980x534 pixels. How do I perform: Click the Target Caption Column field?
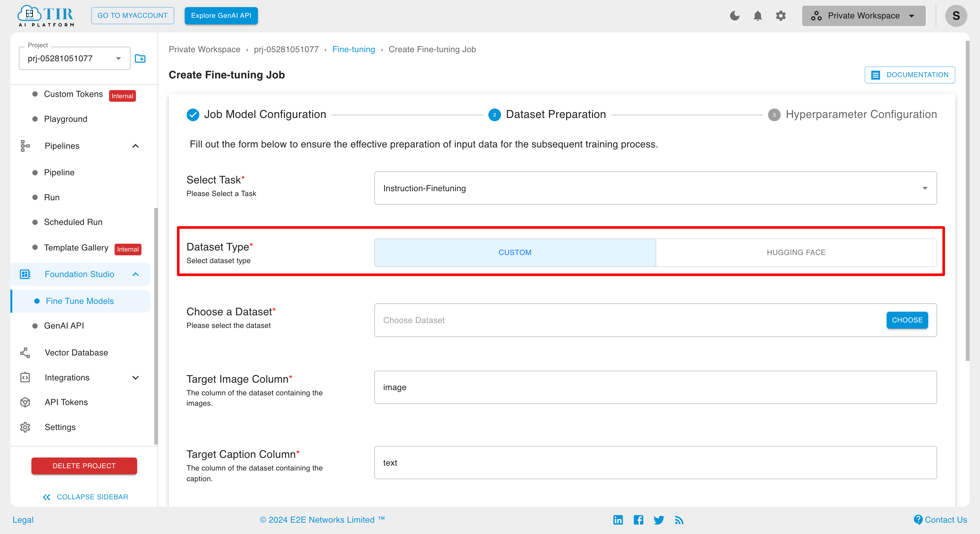pyautogui.click(x=655, y=462)
